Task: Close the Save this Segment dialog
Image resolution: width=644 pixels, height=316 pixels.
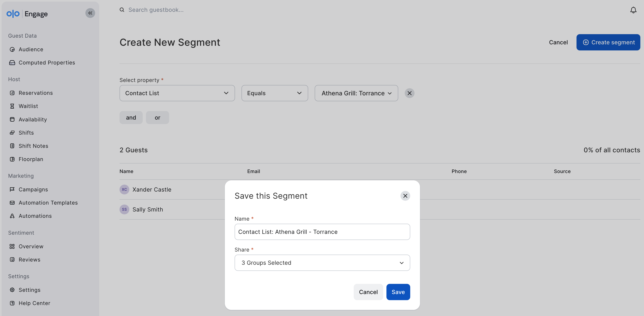Action: (x=405, y=196)
